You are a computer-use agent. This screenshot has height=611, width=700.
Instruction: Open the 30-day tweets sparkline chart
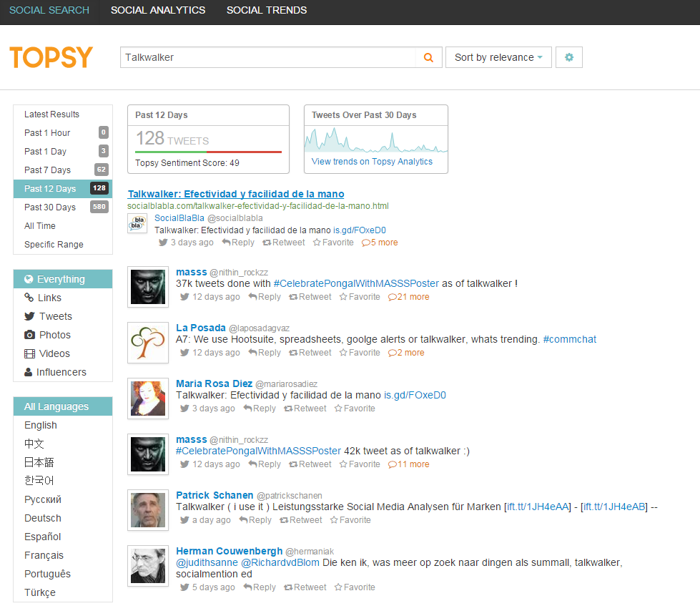click(x=376, y=140)
